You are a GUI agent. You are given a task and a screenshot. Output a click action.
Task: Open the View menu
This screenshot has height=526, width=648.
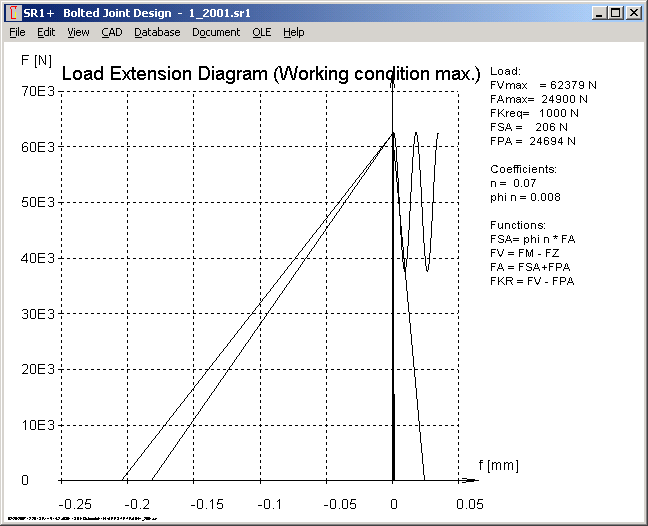point(78,32)
